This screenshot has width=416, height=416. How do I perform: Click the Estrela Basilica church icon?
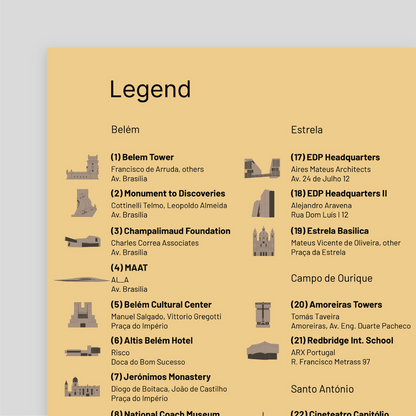click(x=263, y=241)
